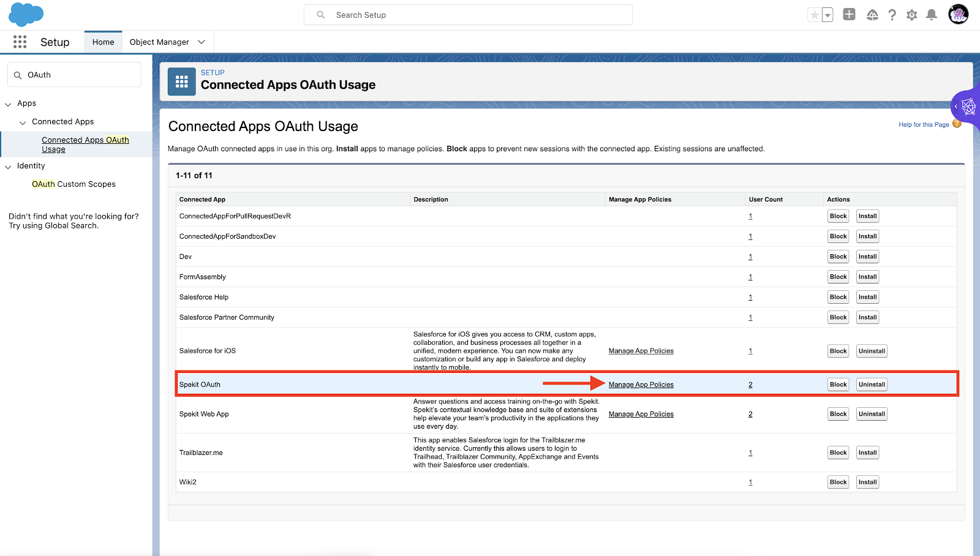This screenshot has height=556, width=980.
Task: Open the App Launcher dots icon
Action: tap(20, 42)
